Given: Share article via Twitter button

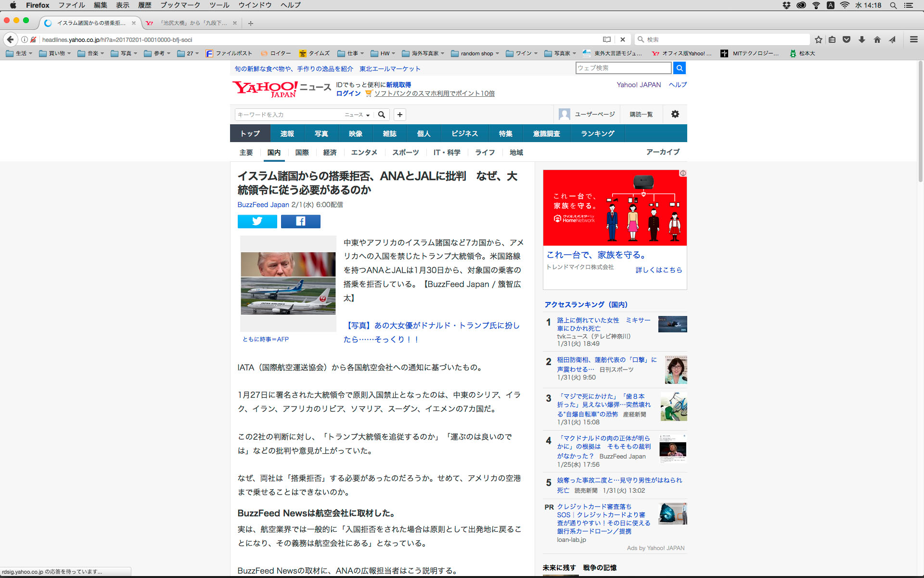Looking at the screenshot, I should click(x=257, y=221).
